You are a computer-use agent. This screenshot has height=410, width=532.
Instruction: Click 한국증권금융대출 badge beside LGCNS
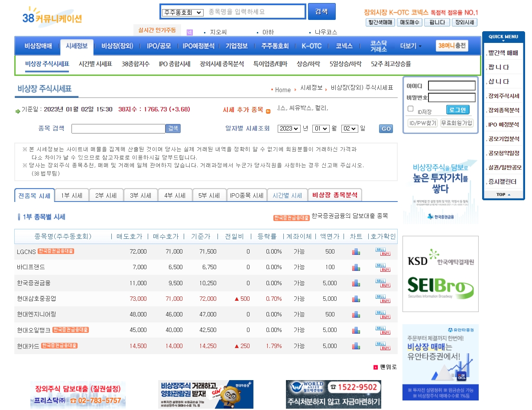pyautogui.click(x=56, y=251)
